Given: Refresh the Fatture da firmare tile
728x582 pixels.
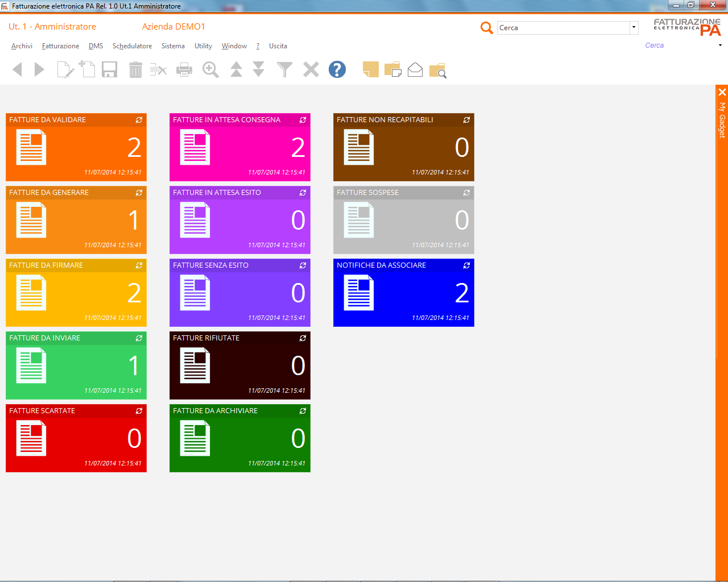Looking at the screenshot, I should pyautogui.click(x=139, y=265).
